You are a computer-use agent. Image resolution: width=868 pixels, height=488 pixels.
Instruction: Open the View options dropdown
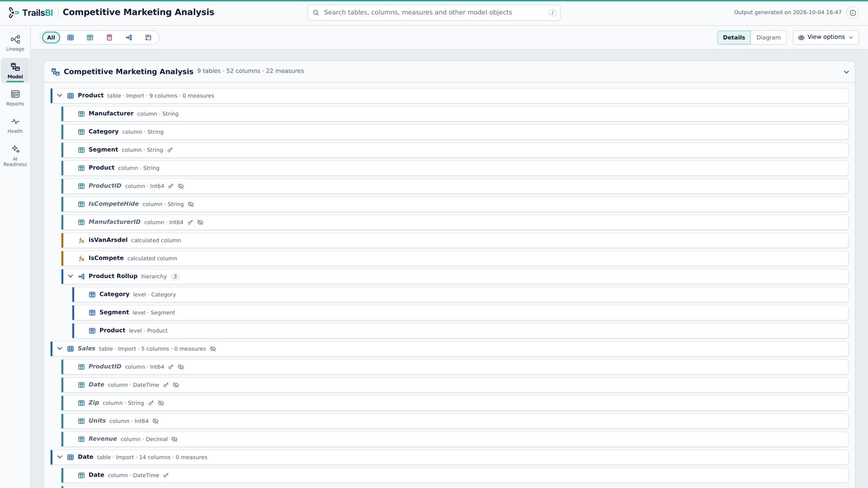(826, 37)
